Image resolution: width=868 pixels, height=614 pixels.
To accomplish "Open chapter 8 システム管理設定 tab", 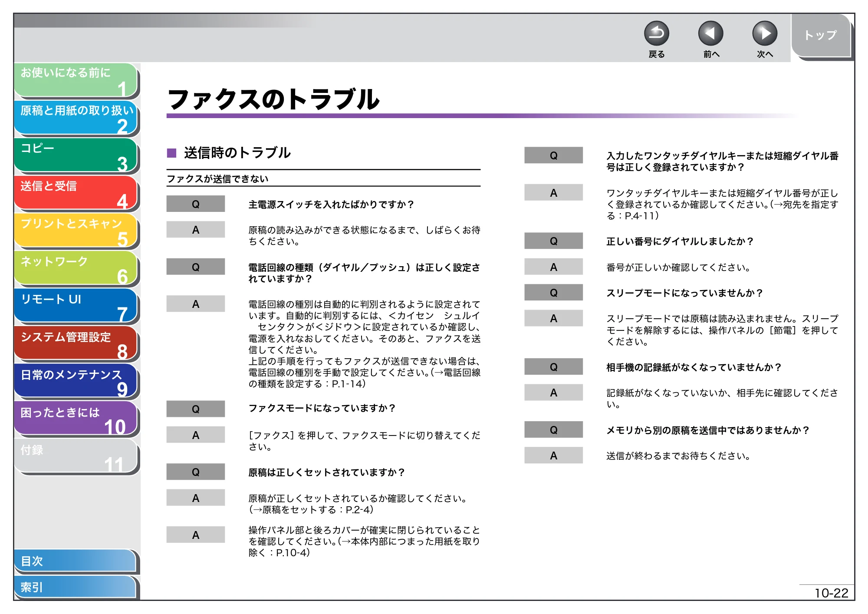I will coord(76,343).
